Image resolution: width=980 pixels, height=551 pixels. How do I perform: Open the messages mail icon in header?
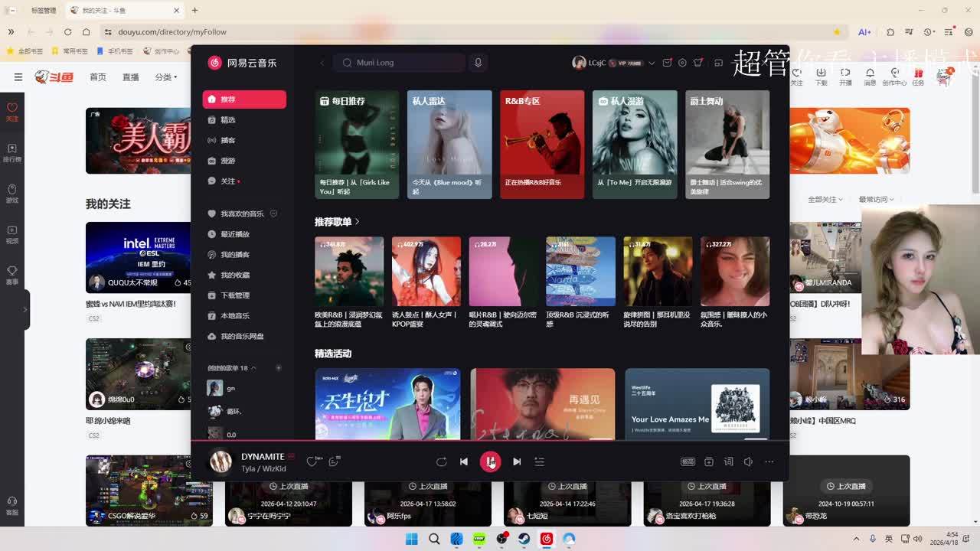pos(667,63)
